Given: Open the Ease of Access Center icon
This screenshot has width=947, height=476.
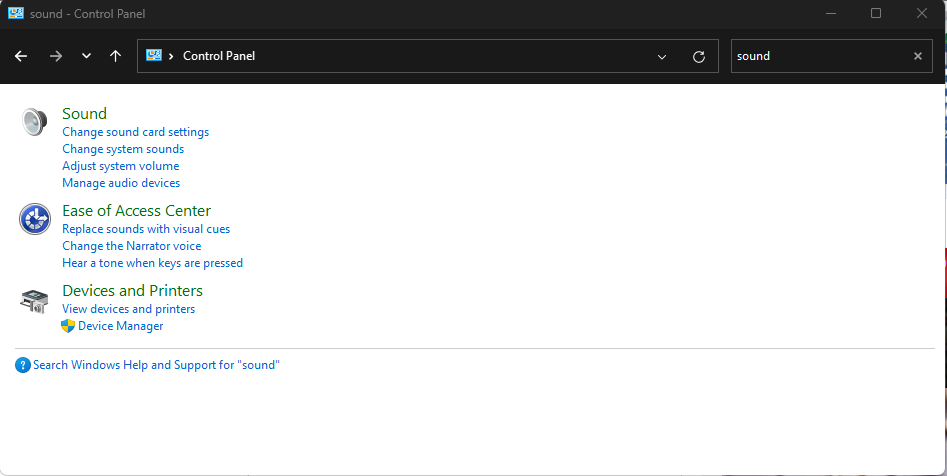Looking at the screenshot, I should (x=34, y=219).
